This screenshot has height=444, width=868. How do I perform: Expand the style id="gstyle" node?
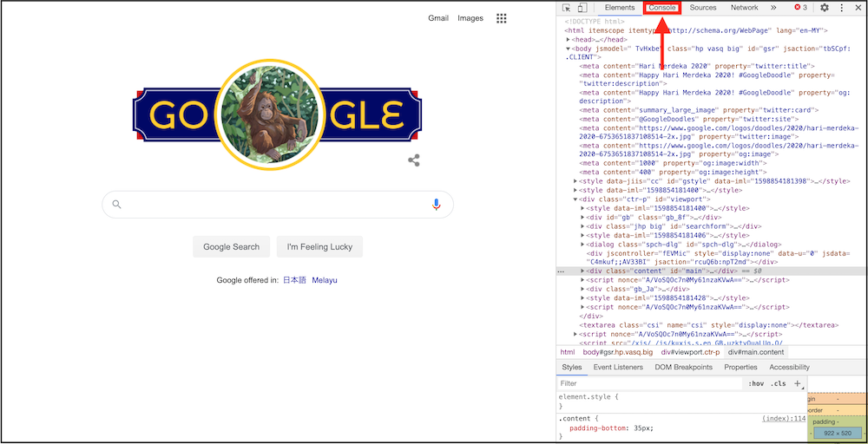575,181
